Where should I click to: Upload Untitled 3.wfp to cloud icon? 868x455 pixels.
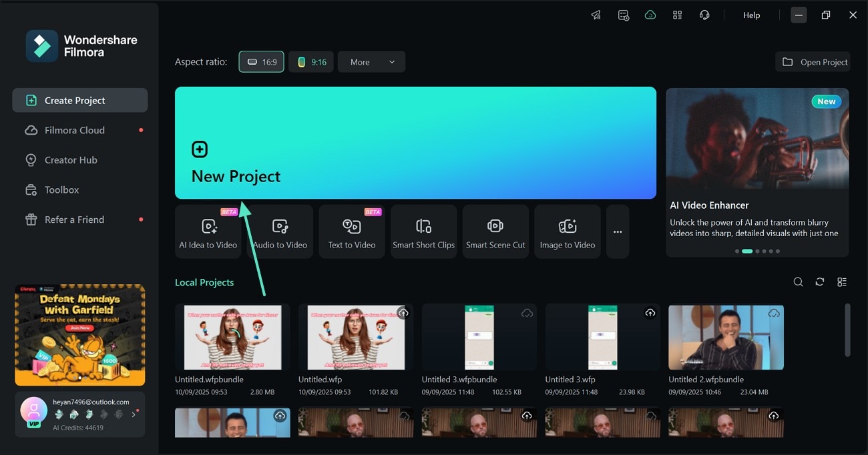click(x=650, y=313)
